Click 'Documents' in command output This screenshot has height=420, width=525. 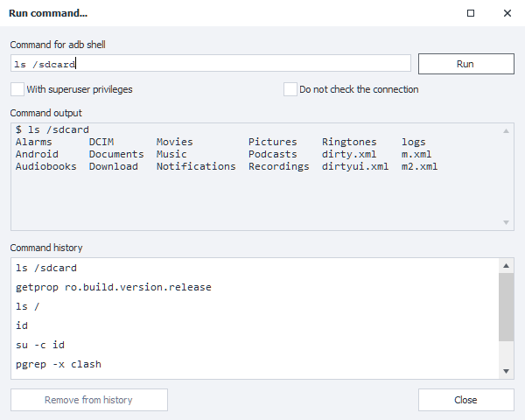click(116, 154)
